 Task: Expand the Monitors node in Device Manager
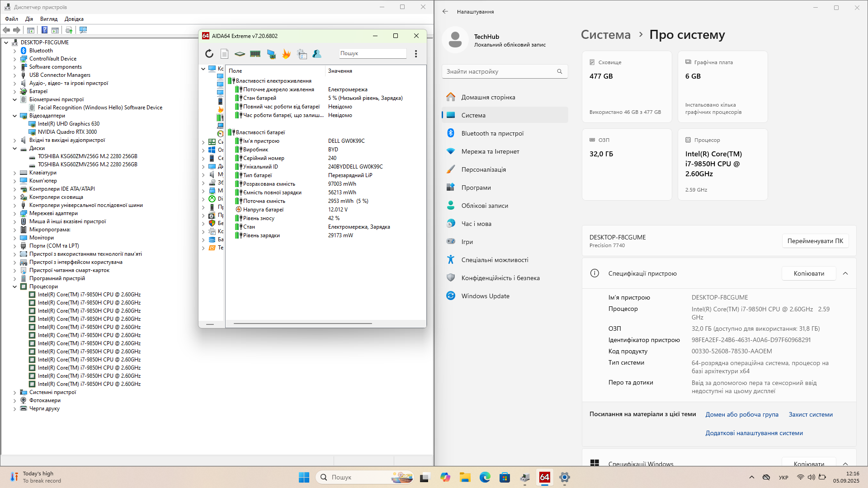coord(14,238)
